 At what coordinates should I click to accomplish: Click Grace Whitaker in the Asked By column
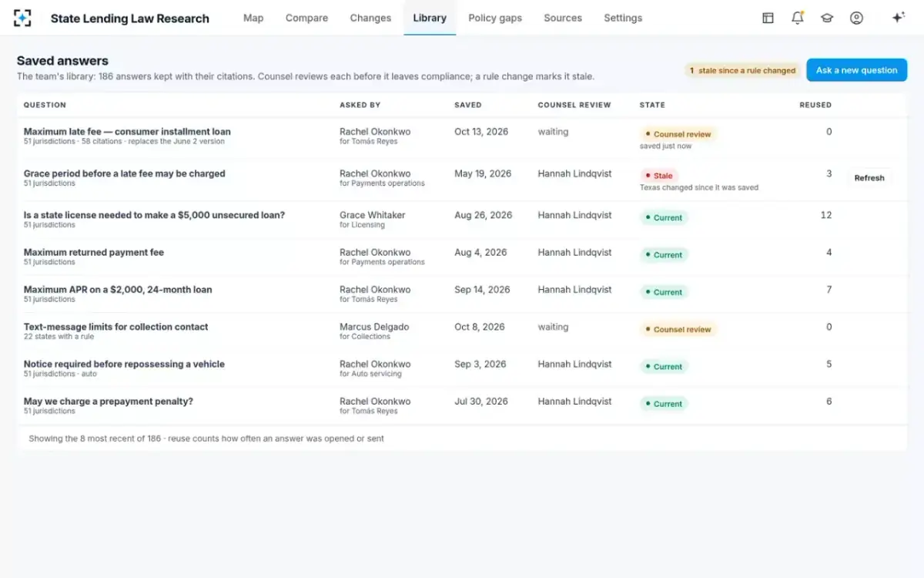(372, 215)
